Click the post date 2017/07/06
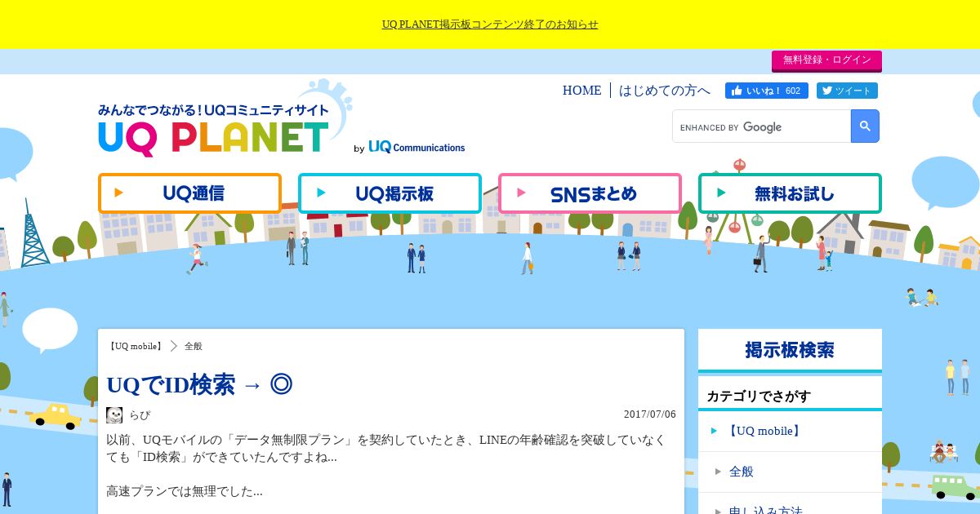The height and width of the screenshot is (514, 980). [650, 414]
